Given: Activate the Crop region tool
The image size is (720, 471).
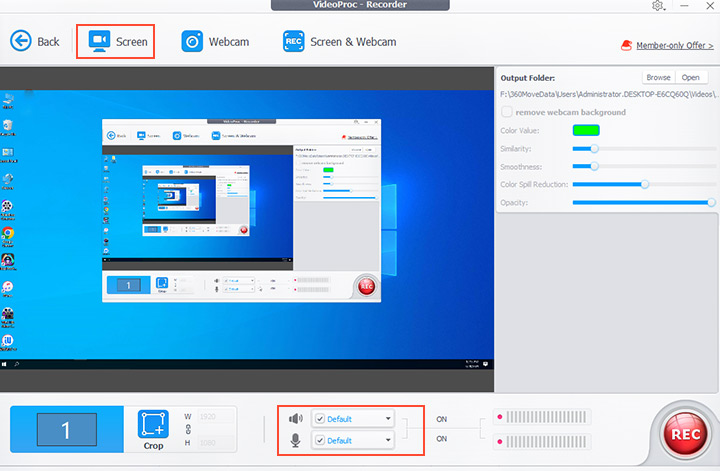Looking at the screenshot, I should pos(153,429).
